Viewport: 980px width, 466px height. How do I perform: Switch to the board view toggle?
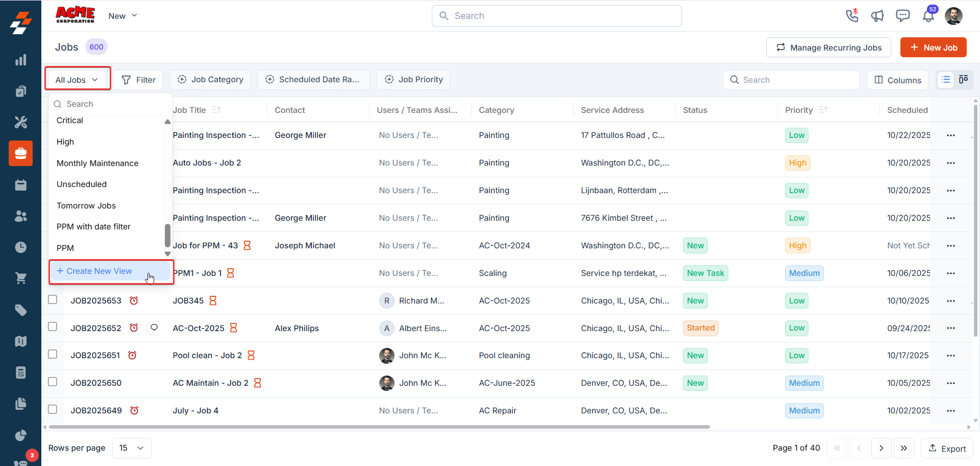(x=964, y=80)
